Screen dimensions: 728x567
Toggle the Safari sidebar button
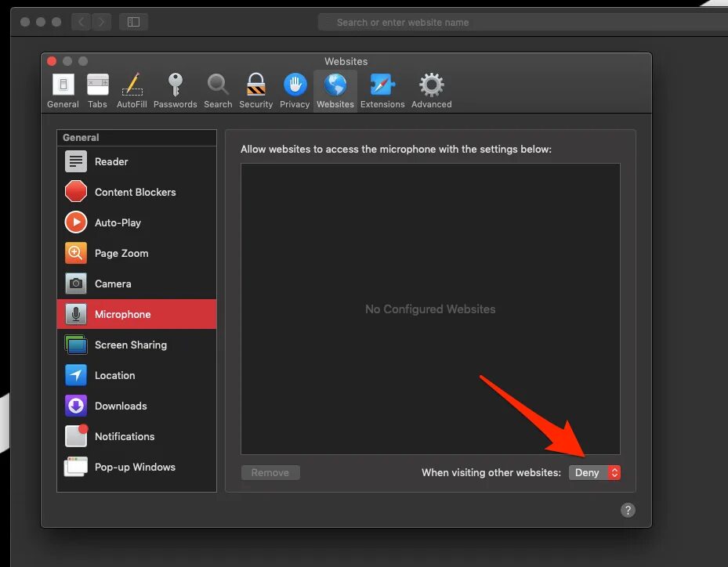[x=134, y=22]
